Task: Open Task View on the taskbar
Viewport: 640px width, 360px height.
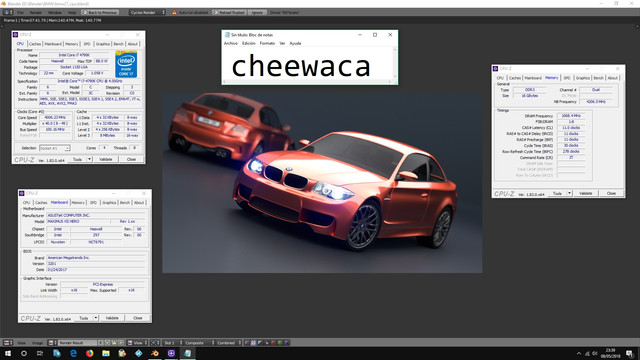Action: pos(40,353)
